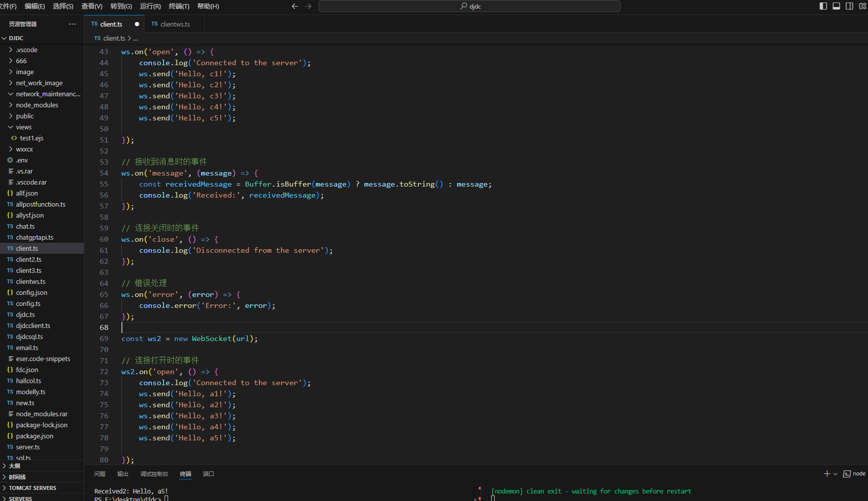Screen dimensions: 868x501
Task: Open Explorer more actions (three dots)
Action: pyautogui.click(x=72, y=24)
